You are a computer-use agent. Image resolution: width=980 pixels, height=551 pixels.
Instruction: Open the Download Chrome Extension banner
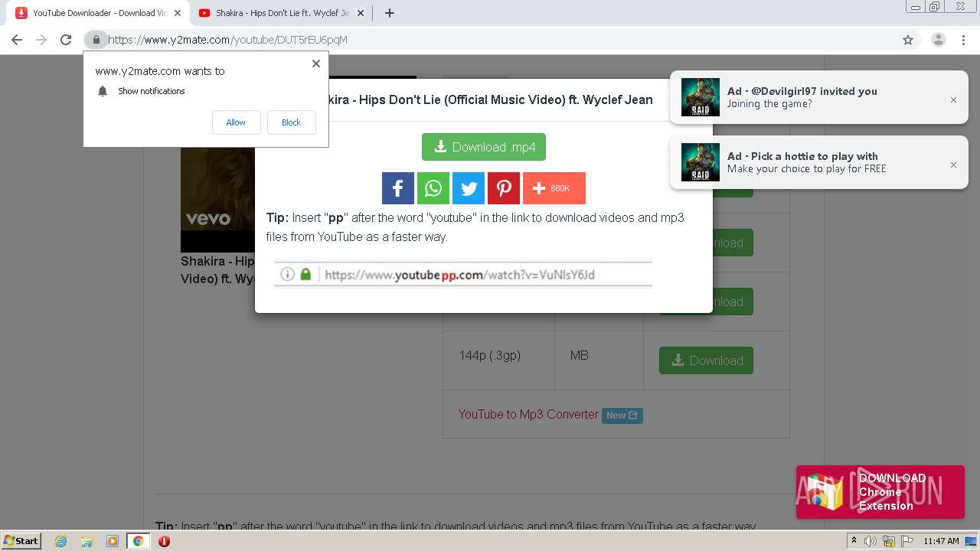coord(880,492)
